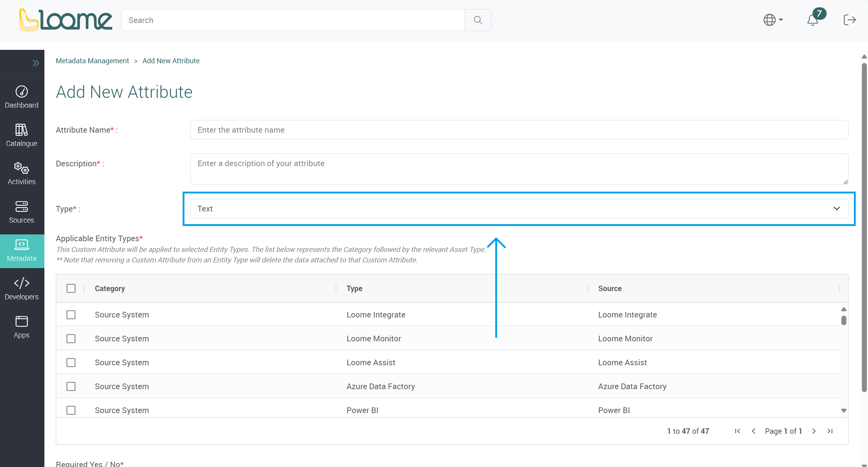868x467 pixels.
Task: Focus the Attribute Name field
Action: (519, 130)
